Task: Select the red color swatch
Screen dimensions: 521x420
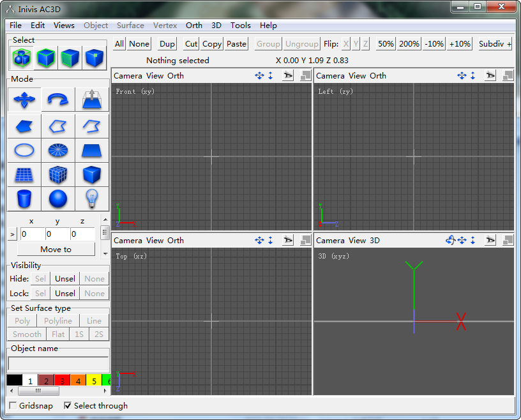Action: [61, 380]
